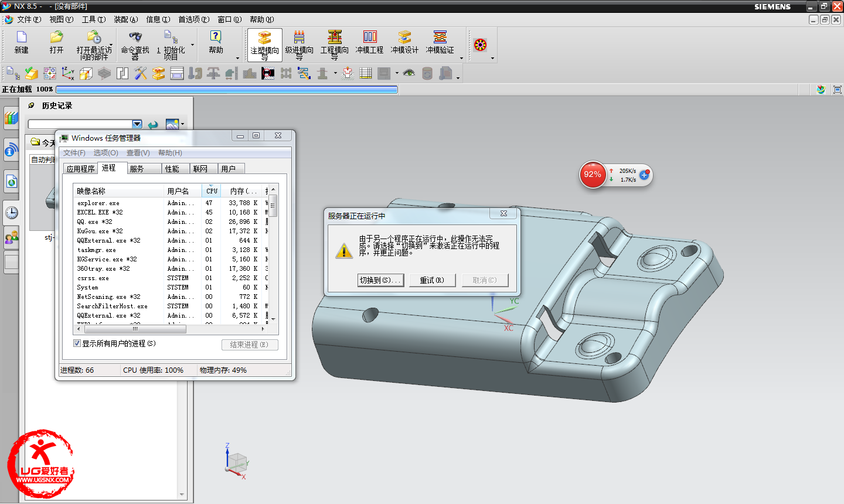Open the history clock tab in resource bar
The width and height of the screenshot is (844, 504).
coord(11,213)
